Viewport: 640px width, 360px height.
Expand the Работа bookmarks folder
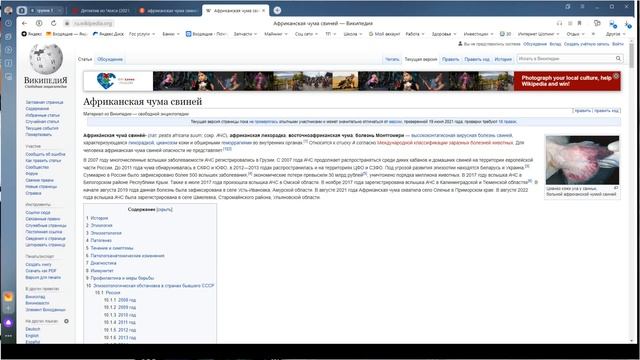(415, 34)
